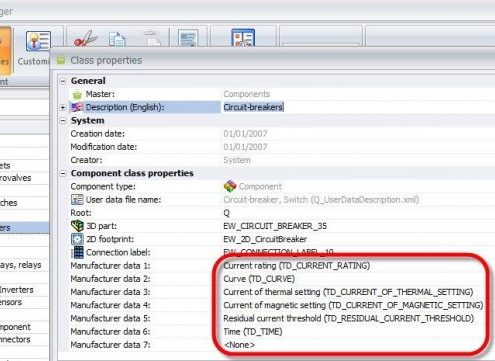Click the 2D footprint icon
The width and height of the screenshot is (495, 361).
click(x=77, y=239)
